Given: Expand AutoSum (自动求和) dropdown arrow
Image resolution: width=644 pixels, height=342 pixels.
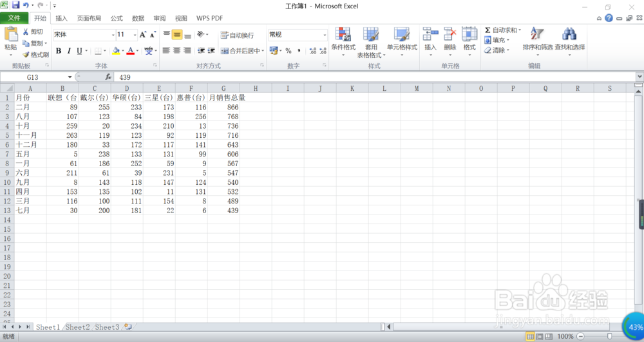Looking at the screenshot, I should [520, 30].
